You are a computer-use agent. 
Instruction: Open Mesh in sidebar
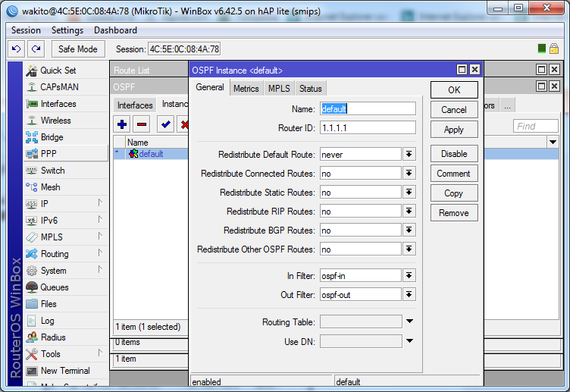[x=66, y=187]
